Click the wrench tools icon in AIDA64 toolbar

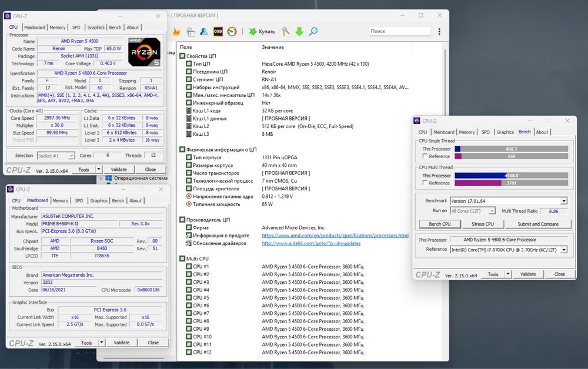coord(286,32)
